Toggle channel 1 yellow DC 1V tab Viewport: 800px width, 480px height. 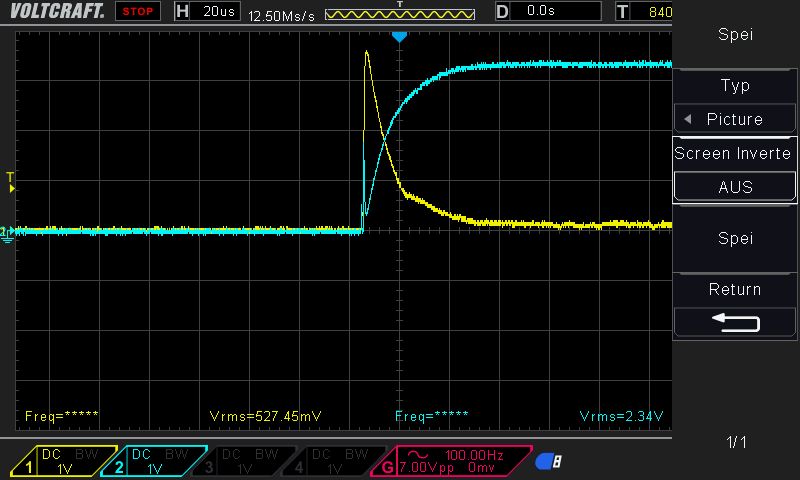click(x=64, y=461)
